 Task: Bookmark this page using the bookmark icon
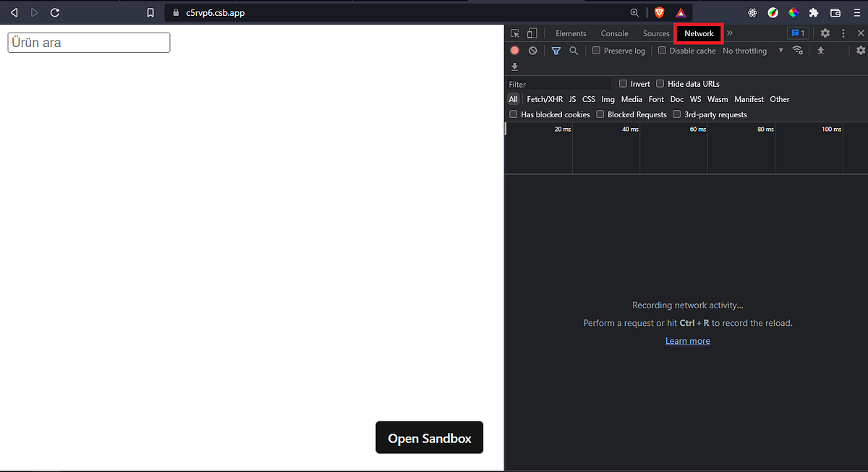[150, 12]
